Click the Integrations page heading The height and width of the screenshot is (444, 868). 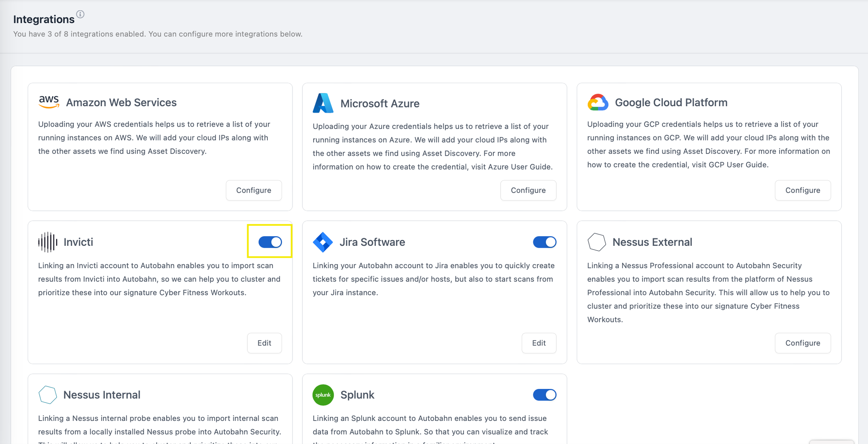click(44, 19)
